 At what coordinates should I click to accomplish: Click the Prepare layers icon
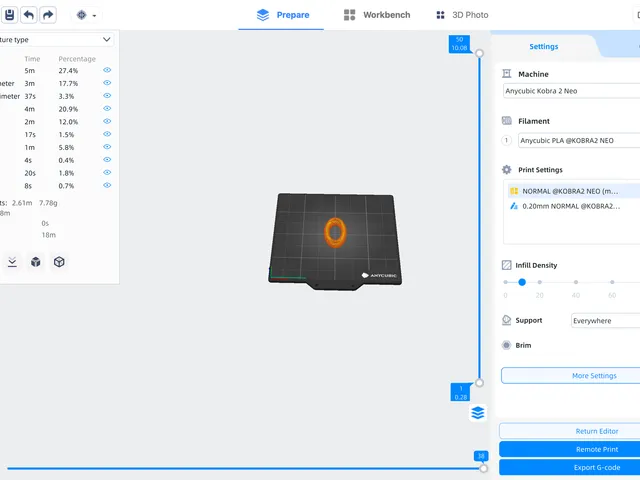pyautogui.click(x=263, y=15)
